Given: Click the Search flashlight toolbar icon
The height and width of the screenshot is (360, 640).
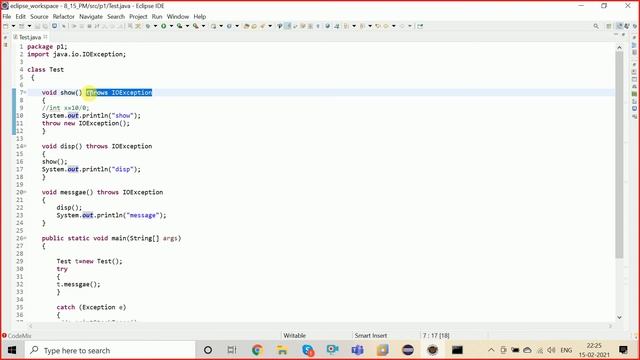Looking at the screenshot, I should 262,26.
